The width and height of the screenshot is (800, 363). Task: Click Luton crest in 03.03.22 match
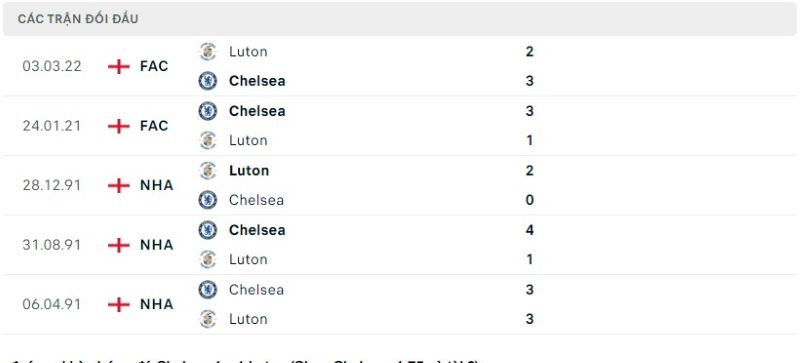pos(208,52)
